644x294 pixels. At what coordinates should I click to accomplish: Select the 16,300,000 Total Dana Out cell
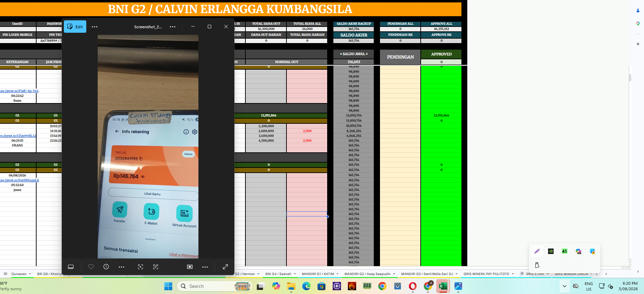[266, 29]
